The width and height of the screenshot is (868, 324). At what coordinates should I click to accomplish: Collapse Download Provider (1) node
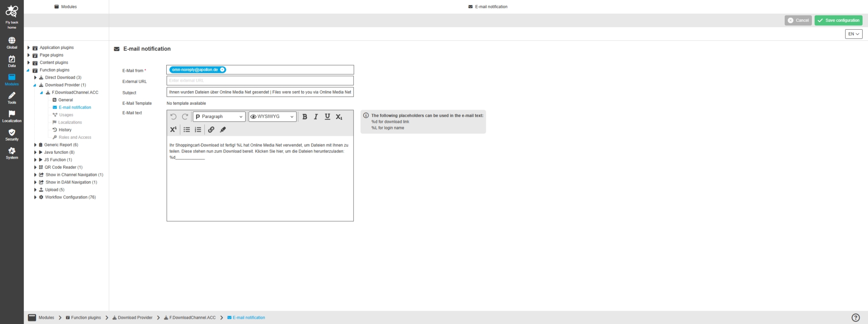point(35,85)
